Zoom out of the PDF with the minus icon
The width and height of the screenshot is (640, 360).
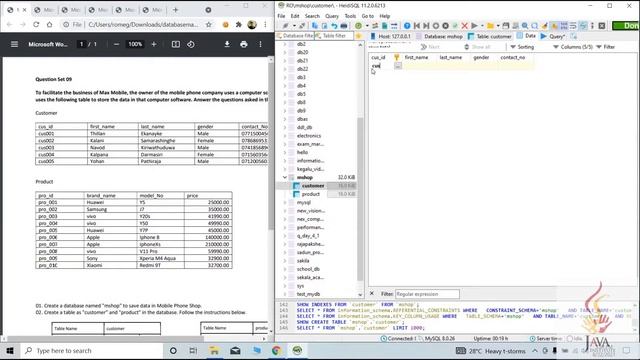[116, 44]
